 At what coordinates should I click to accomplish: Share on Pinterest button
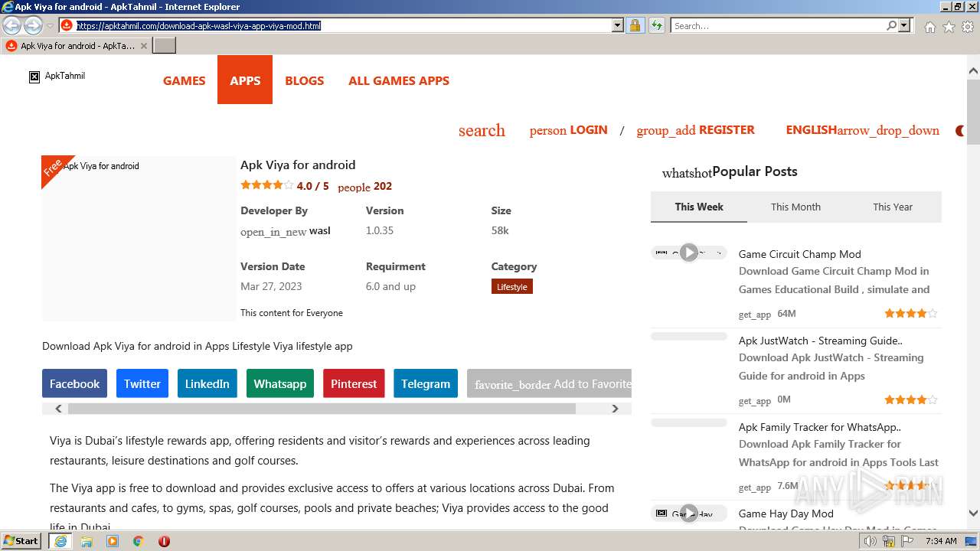pos(354,383)
